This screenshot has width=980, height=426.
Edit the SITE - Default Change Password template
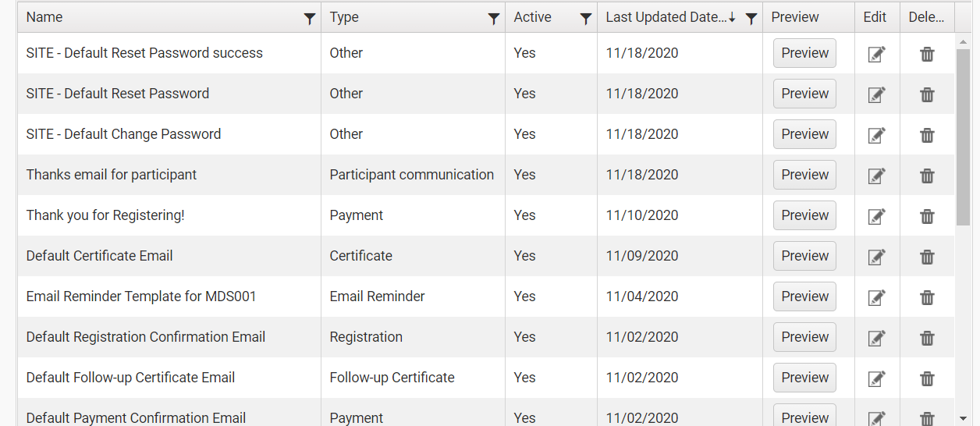[x=877, y=135]
